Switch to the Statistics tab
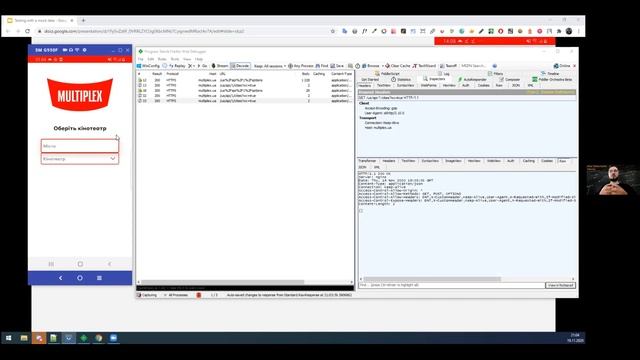Screen dimensions: 640x360 pyautogui.click(x=401, y=79)
